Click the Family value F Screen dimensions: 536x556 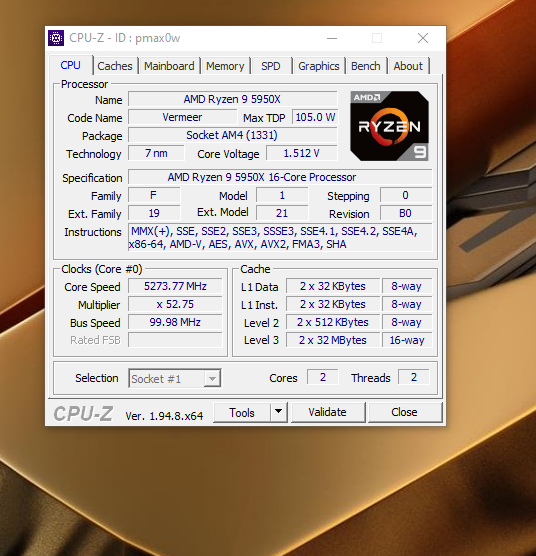click(154, 195)
